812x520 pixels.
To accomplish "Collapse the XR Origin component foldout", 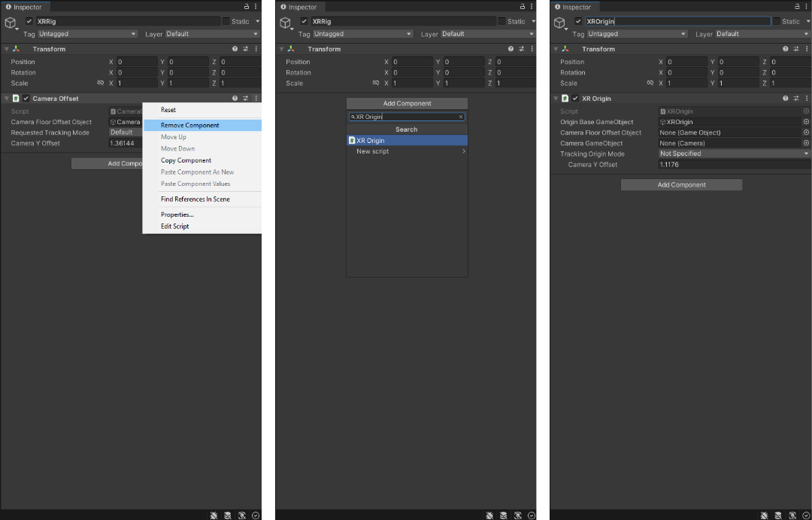I will pos(556,99).
